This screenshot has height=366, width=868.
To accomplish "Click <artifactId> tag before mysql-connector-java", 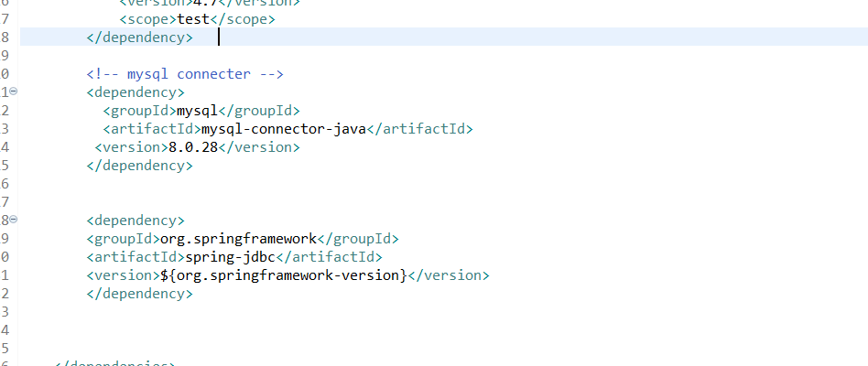I will coord(152,129).
